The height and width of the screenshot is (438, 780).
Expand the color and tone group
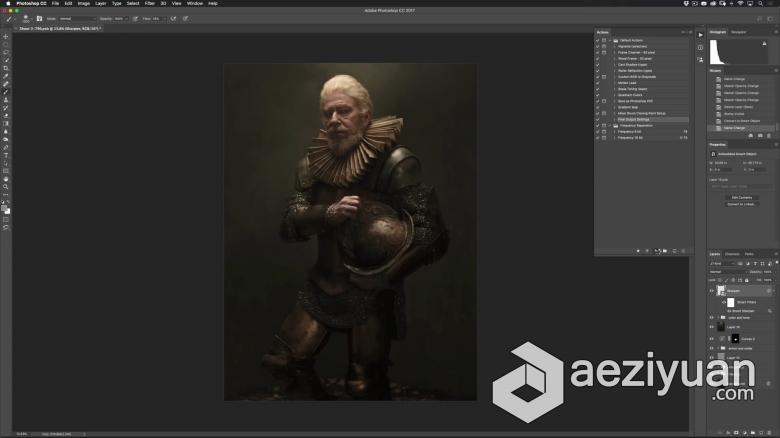coord(718,318)
